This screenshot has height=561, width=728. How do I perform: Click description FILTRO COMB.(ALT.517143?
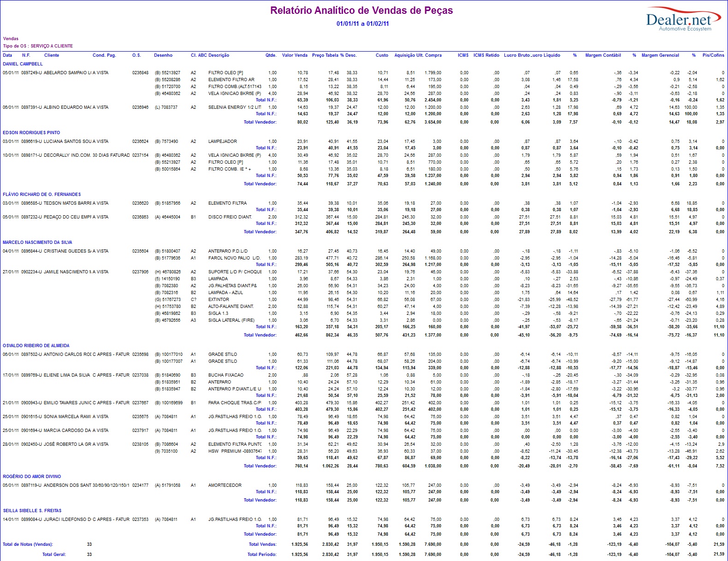(x=235, y=87)
